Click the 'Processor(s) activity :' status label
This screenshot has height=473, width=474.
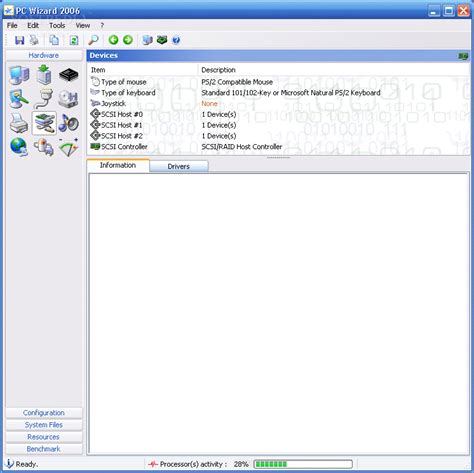(x=193, y=464)
